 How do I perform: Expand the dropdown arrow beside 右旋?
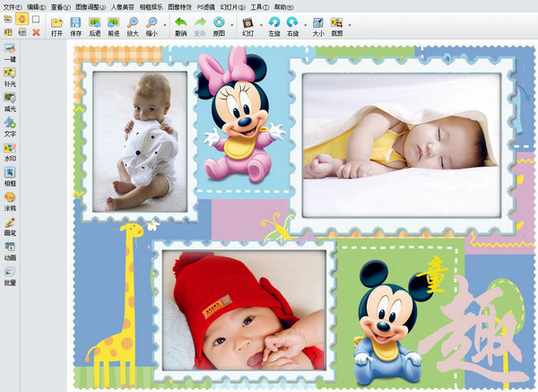click(x=306, y=25)
